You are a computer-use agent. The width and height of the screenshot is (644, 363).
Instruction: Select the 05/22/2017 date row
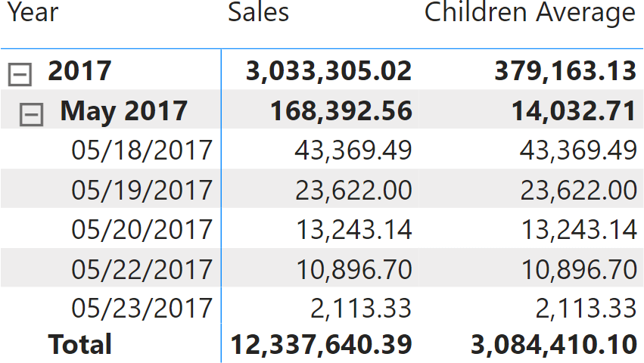click(142, 268)
